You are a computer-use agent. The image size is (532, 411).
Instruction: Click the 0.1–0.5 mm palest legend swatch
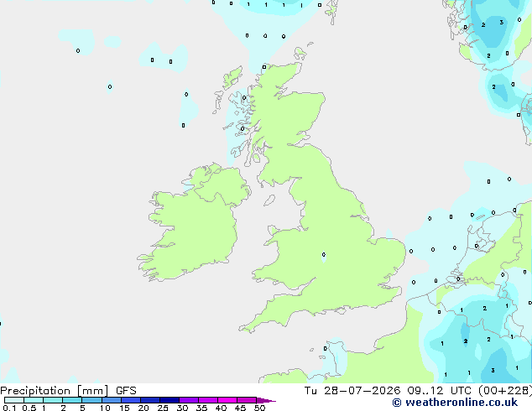coord(14,400)
